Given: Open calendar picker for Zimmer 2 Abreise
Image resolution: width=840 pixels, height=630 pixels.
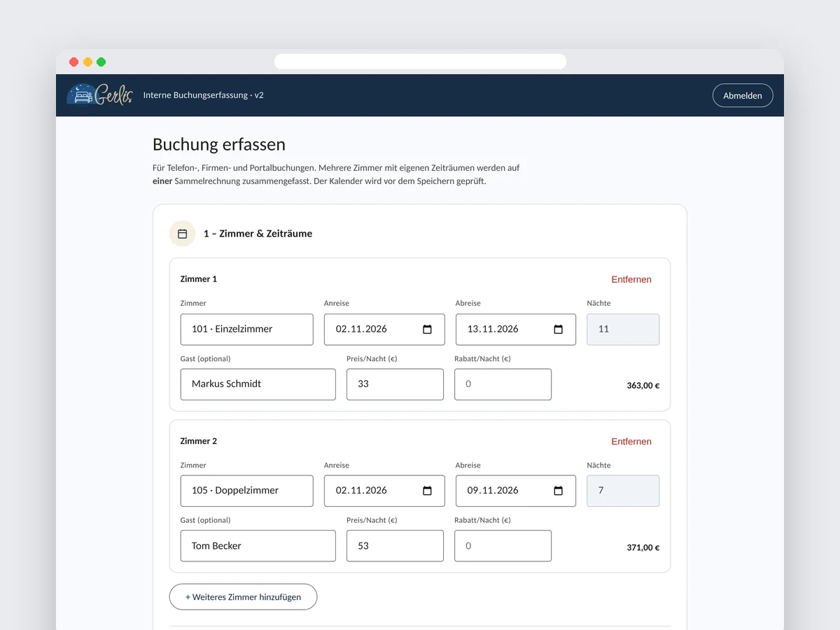Looking at the screenshot, I should 558,491.
